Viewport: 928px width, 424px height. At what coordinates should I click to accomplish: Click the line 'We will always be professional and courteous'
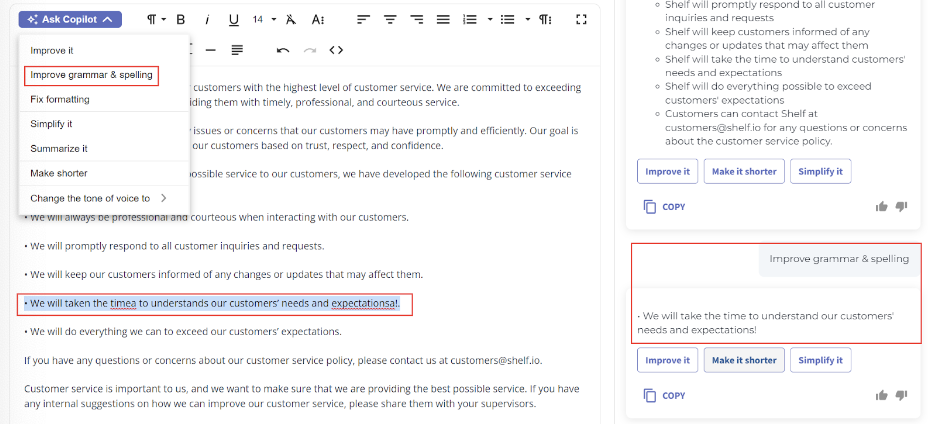pos(217,217)
